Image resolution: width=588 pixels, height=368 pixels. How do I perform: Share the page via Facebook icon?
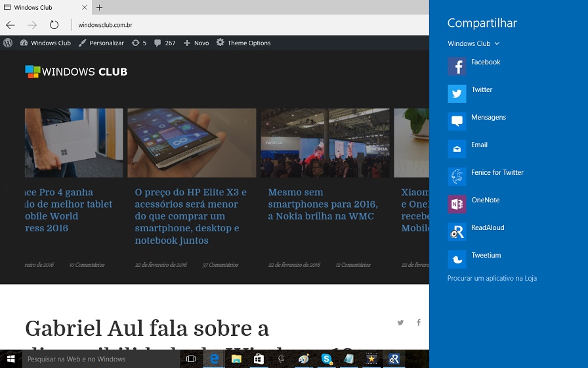pyautogui.click(x=457, y=66)
